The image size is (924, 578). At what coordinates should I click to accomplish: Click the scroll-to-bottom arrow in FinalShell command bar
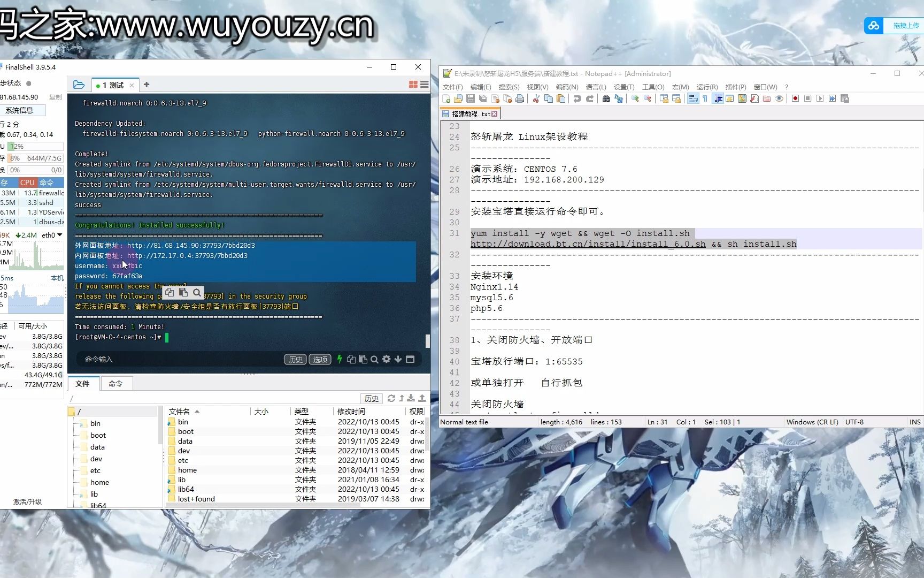click(x=398, y=359)
